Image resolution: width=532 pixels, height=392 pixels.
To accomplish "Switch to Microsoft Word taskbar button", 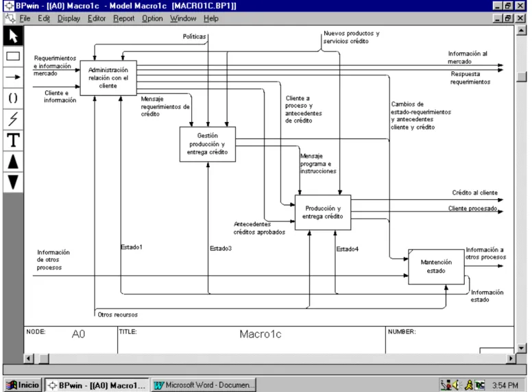I will click(204, 385).
